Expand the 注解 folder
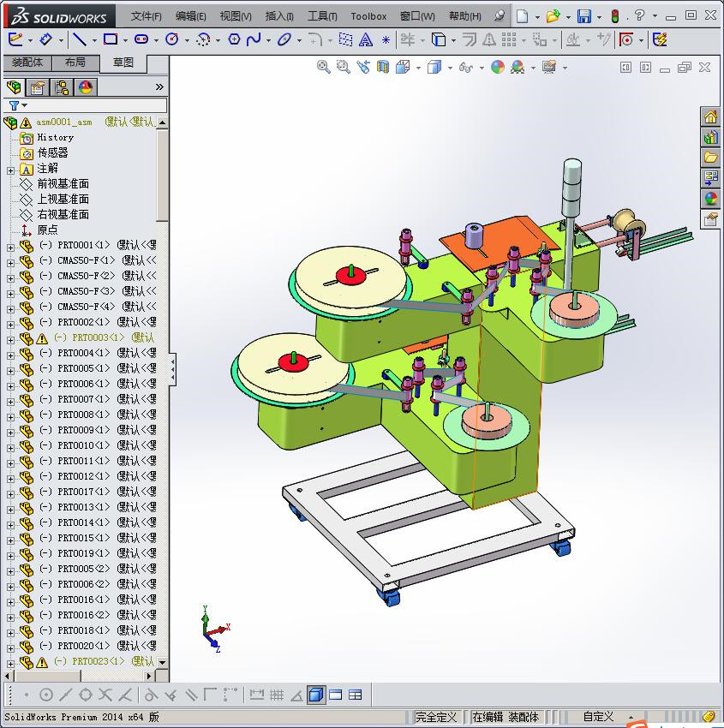 [10, 170]
